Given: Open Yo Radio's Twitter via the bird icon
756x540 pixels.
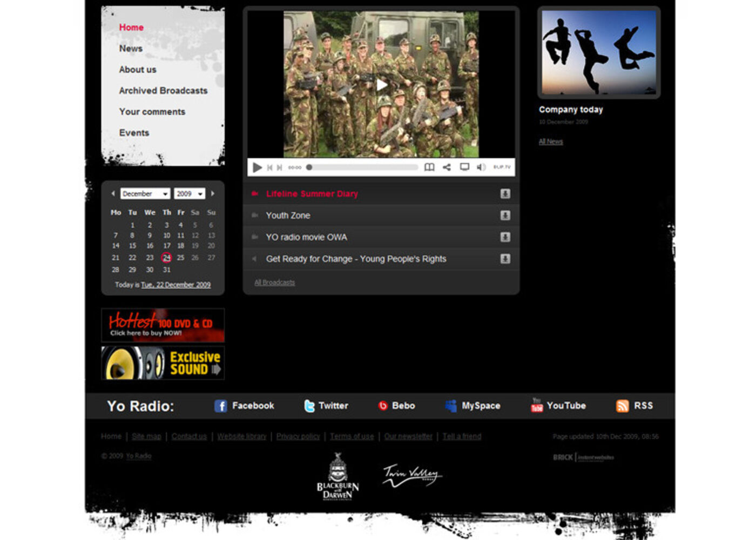Looking at the screenshot, I should (308, 406).
